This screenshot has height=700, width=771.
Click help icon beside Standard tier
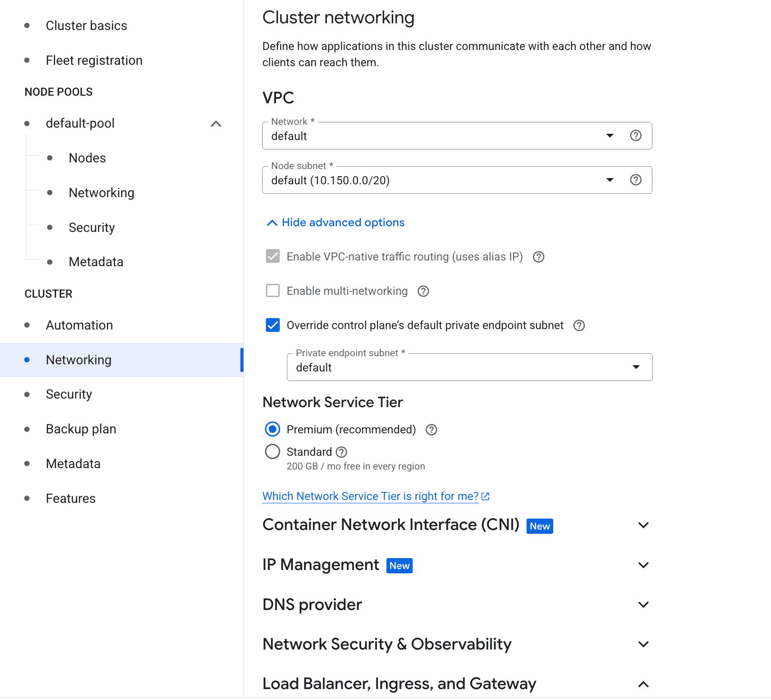[342, 451]
